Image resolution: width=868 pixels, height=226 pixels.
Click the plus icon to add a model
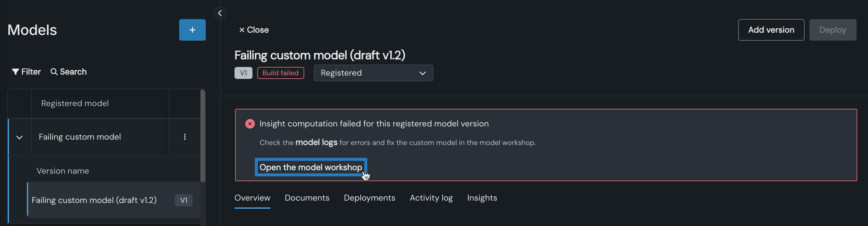(192, 30)
